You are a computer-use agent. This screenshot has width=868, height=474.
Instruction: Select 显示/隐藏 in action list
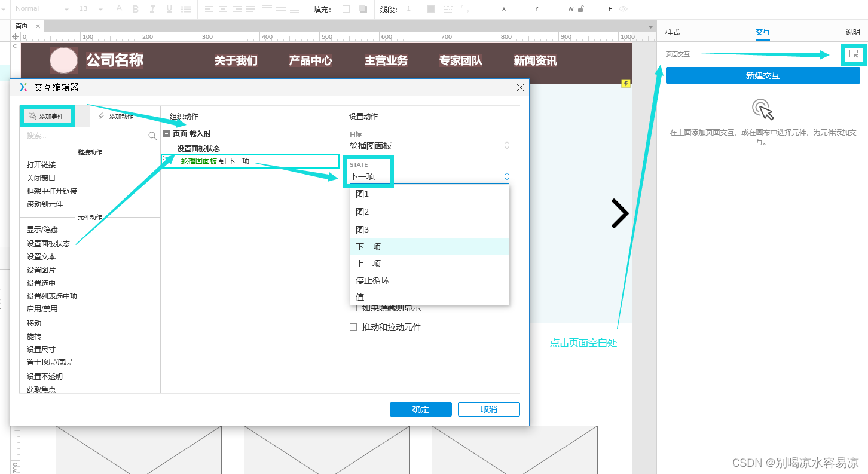(x=42, y=230)
